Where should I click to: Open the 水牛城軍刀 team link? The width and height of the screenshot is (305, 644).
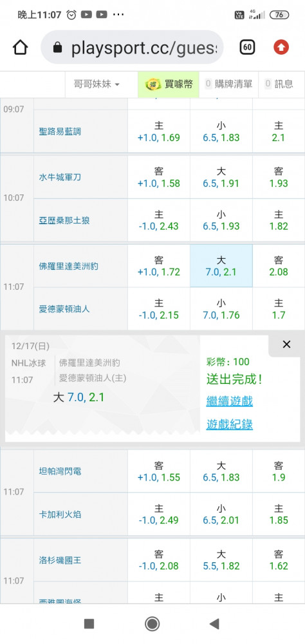[60, 178]
